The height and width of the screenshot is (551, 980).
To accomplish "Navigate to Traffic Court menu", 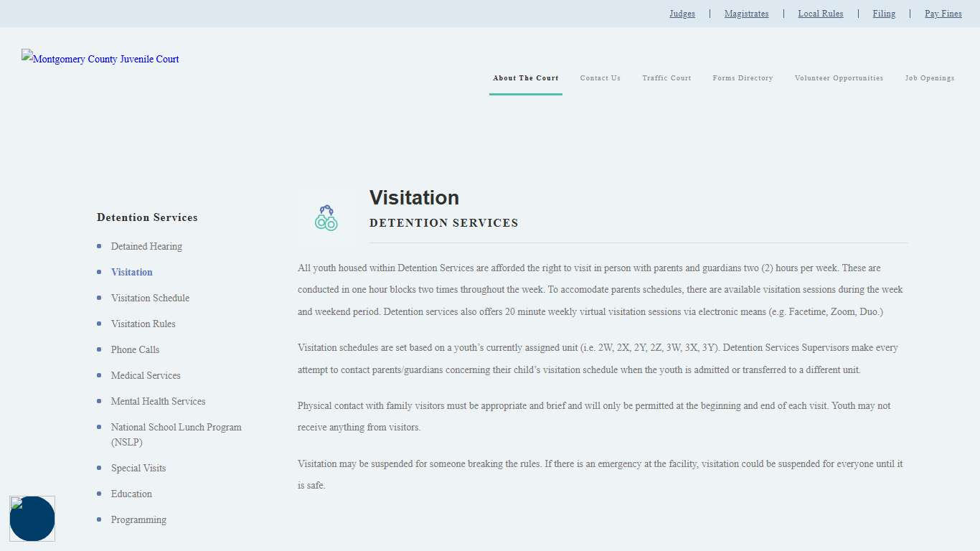I will click(x=666, y=78).
